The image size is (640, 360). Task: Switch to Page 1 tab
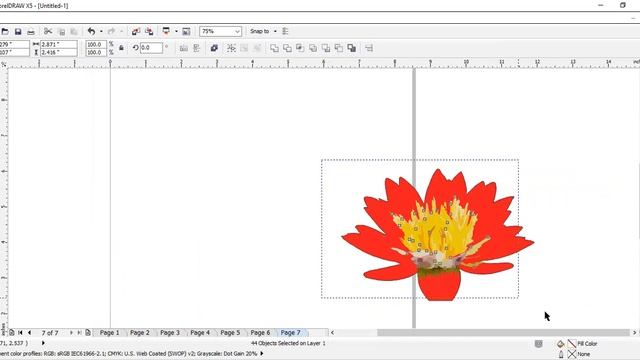[x=110, y=333]
